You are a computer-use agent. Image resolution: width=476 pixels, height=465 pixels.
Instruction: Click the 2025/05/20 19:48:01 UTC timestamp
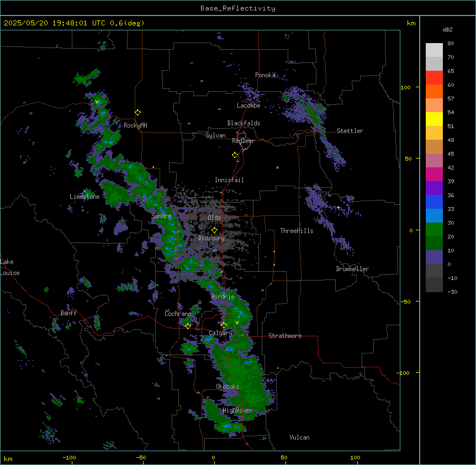click(x=55, y=23)
